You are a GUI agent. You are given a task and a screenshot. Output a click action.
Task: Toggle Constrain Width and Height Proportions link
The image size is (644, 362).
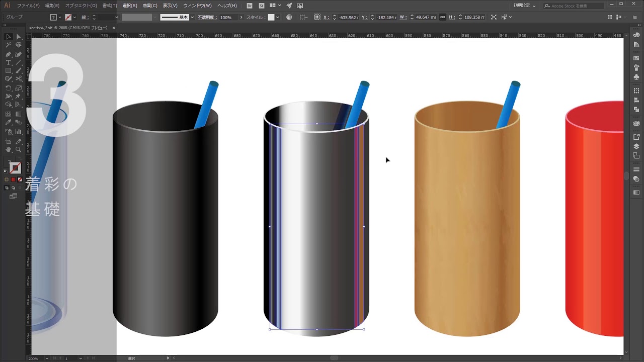click(443, 17)
